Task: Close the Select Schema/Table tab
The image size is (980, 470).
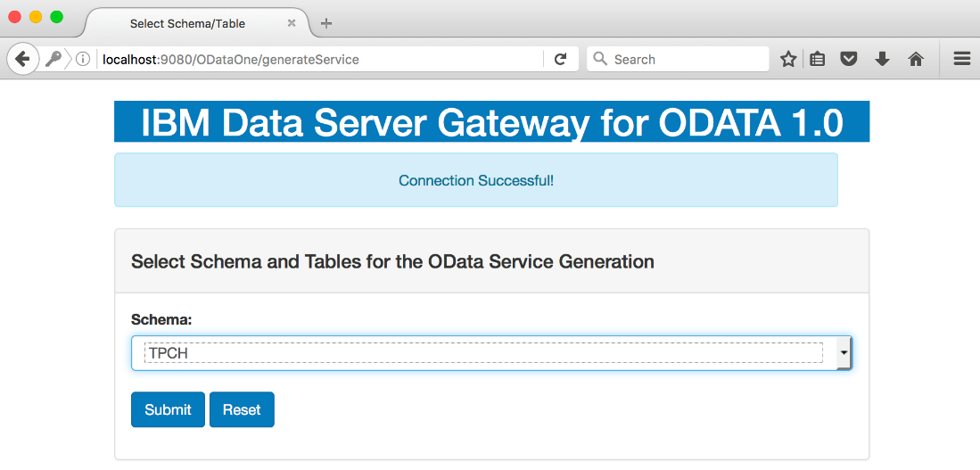Action: (292, 23)
